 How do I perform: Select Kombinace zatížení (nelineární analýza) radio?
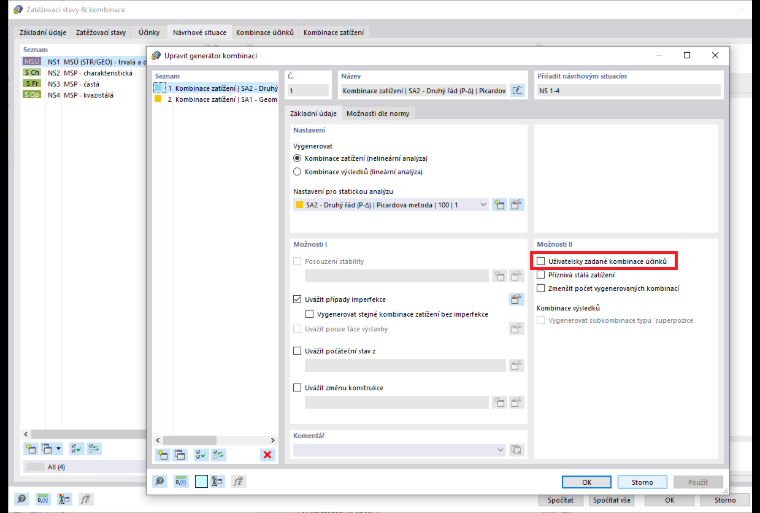point(297,159)
